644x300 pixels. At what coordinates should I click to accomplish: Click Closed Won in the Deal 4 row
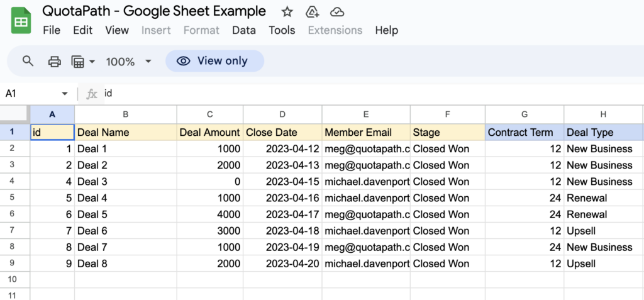tap(448, 198)
